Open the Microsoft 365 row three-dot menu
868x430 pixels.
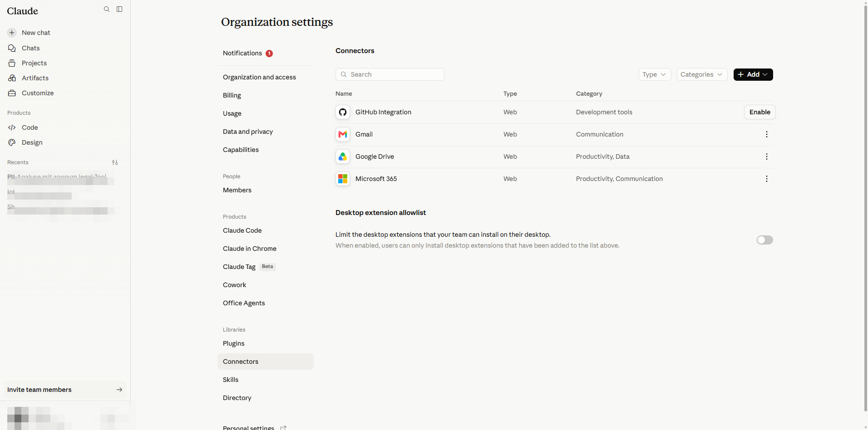pos(767,179)
